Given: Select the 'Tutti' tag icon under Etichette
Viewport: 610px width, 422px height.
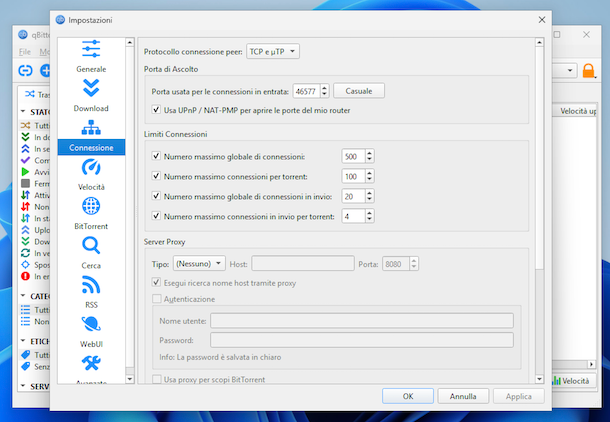Looking at the screenshot, I should tap(25, 355).
